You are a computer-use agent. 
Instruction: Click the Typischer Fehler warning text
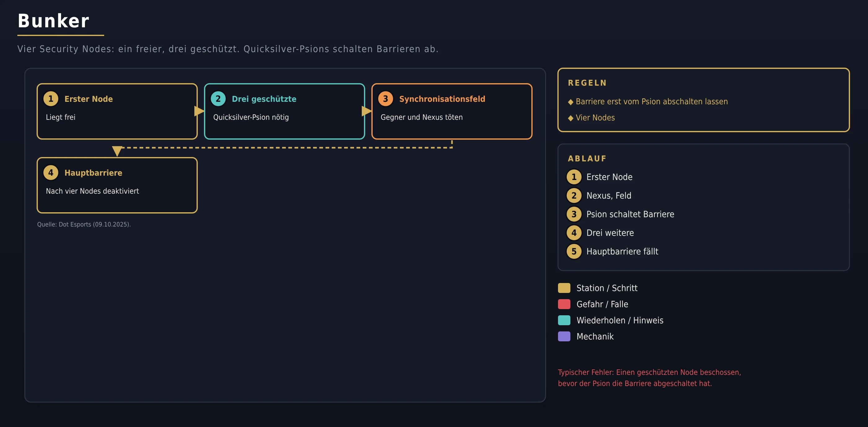tap(649, 378)
